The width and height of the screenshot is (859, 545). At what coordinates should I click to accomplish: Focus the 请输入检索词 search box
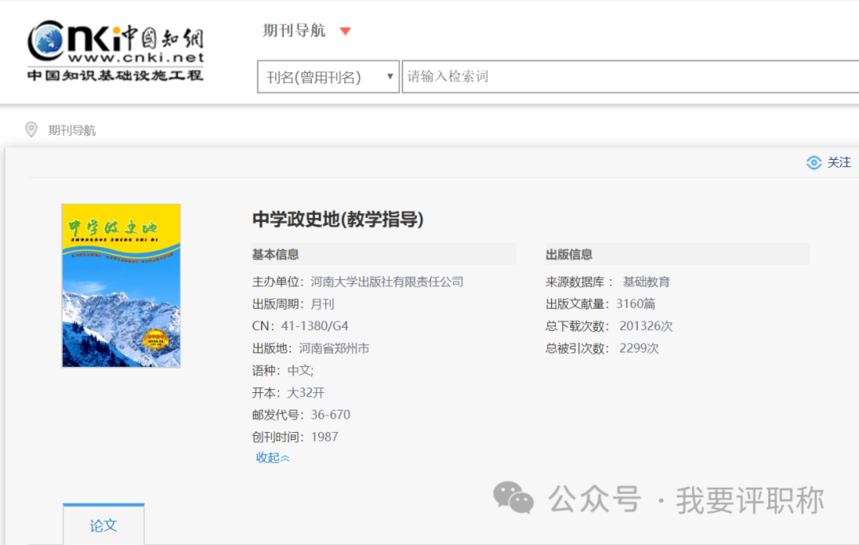pyautogui.click(x=630, y=77)
